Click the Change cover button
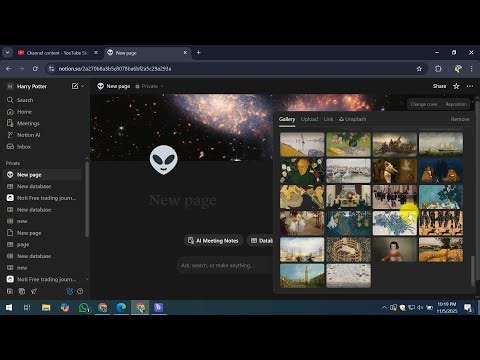 tap(424, 104)
